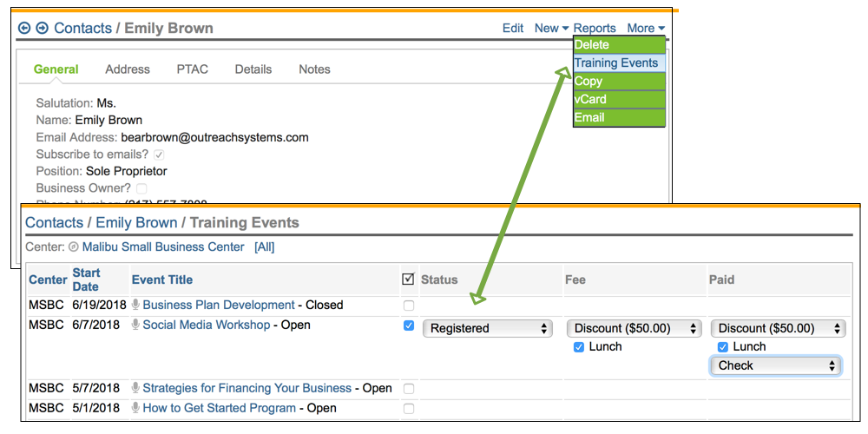
Task: Open the Registered status dropdown
Action: [488, 328]
